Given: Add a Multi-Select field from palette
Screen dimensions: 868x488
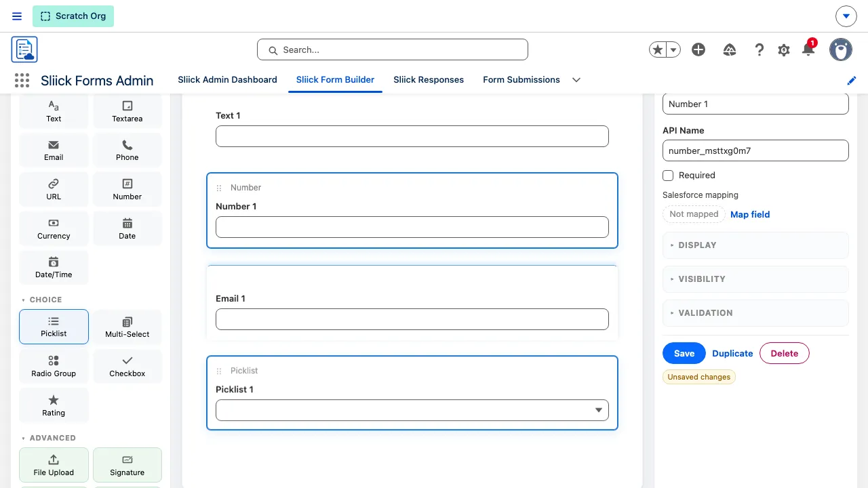Looking at the screenshot, I should [127, 327].
